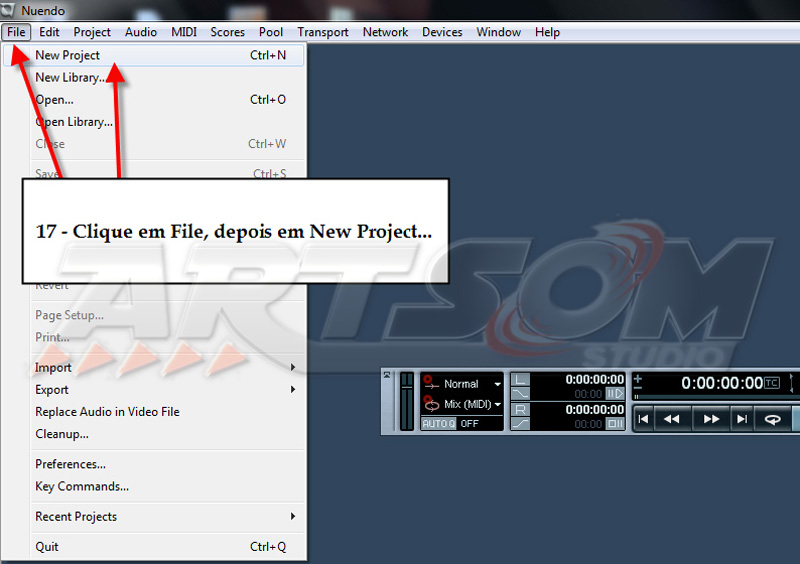Click the Nuendo title bar icon
Screen dimensions: 800x564
pyautogui.click(x=8, y=10)
